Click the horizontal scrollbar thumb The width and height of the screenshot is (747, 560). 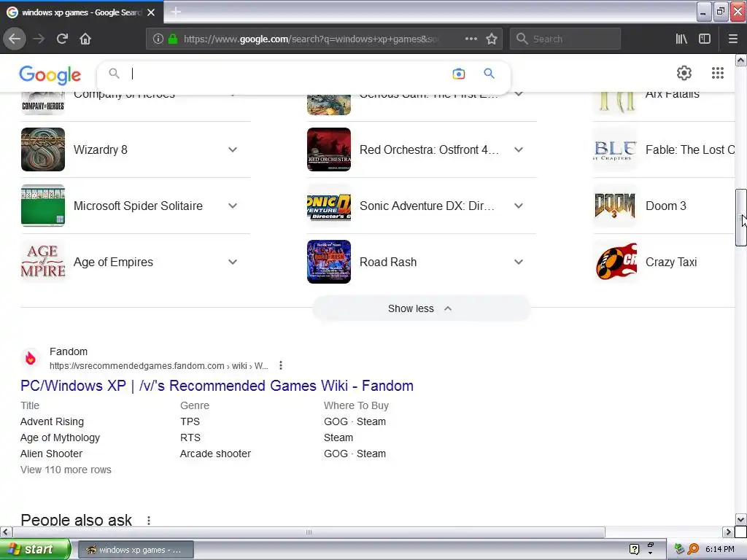point(309,532)
